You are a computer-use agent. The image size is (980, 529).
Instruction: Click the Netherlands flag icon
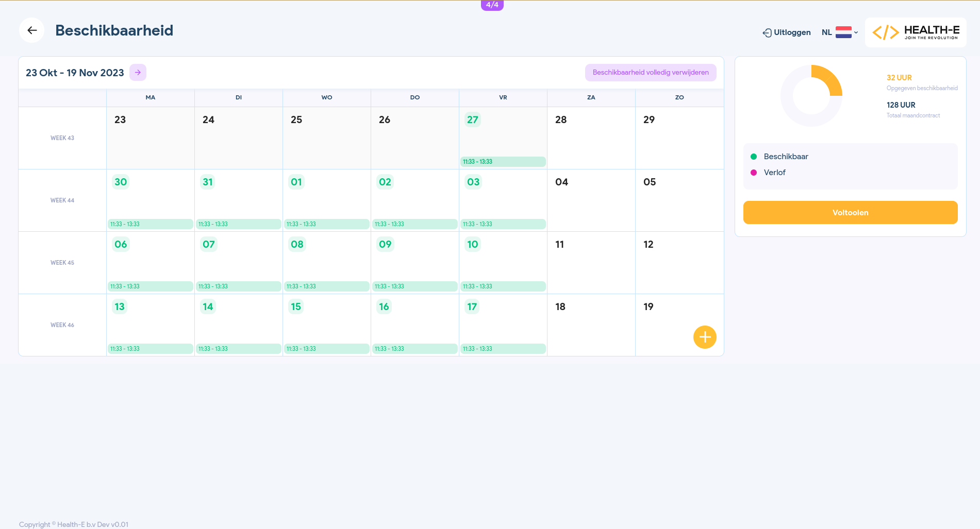843,32
